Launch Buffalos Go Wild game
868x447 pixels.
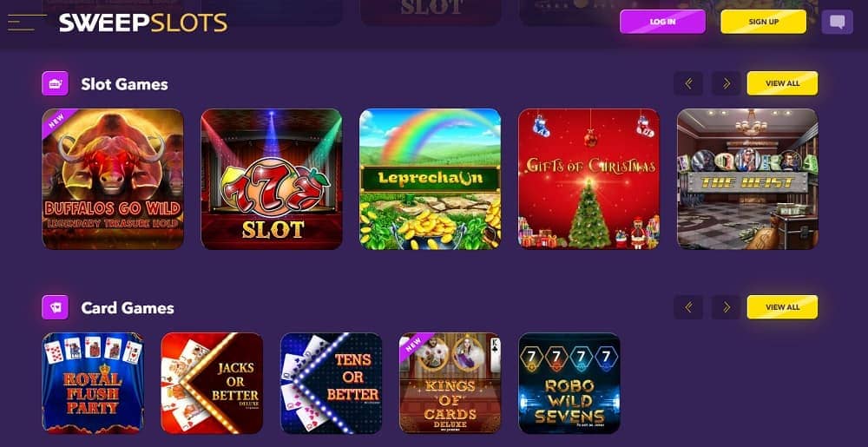pos(113,180)
